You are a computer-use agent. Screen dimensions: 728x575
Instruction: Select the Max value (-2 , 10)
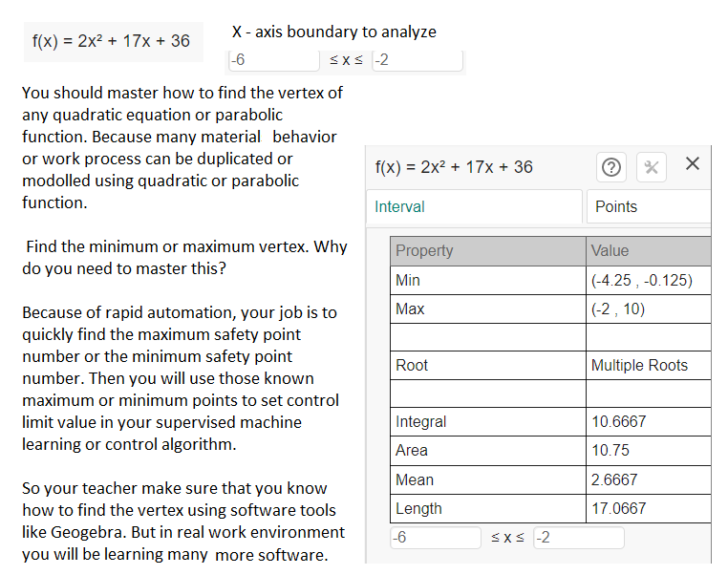coord(618,309)
